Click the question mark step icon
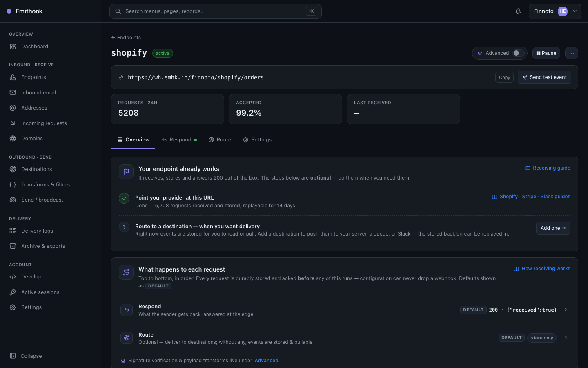 click(124, 227)
